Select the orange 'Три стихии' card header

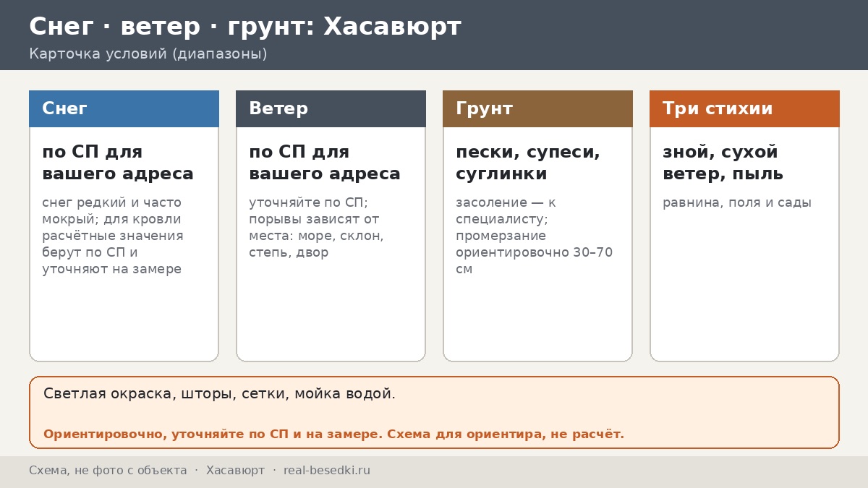(x=744, y=108)
